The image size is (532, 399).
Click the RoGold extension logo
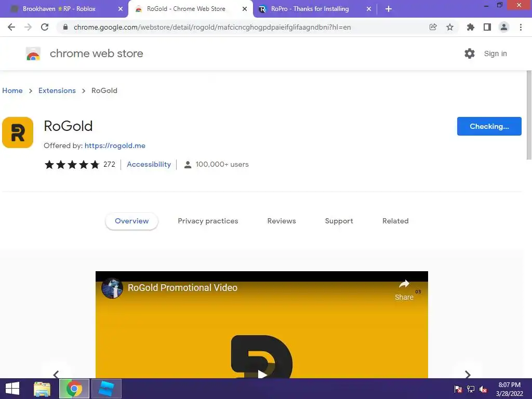tap(18, 132)
